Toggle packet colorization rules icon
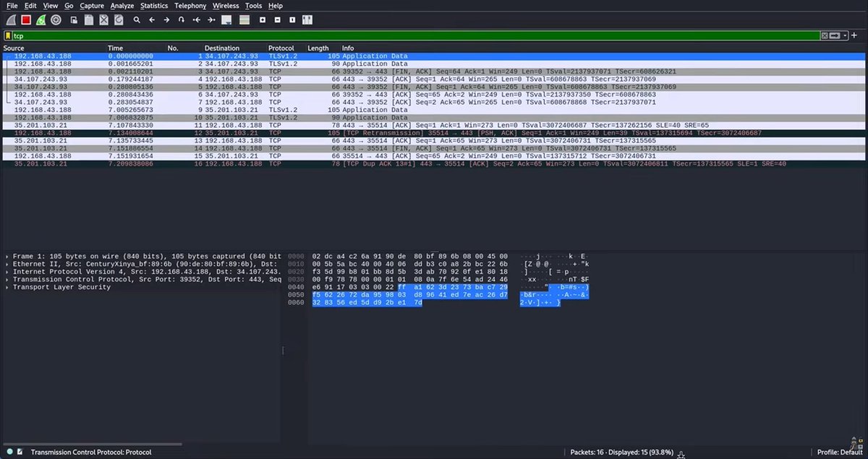The image size is (868, 459). pyautogui.click(x=243, y=20)
